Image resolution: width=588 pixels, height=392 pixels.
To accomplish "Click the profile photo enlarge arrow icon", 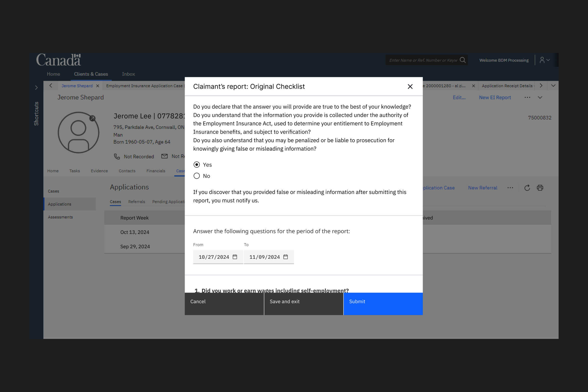I will [93, 118].
